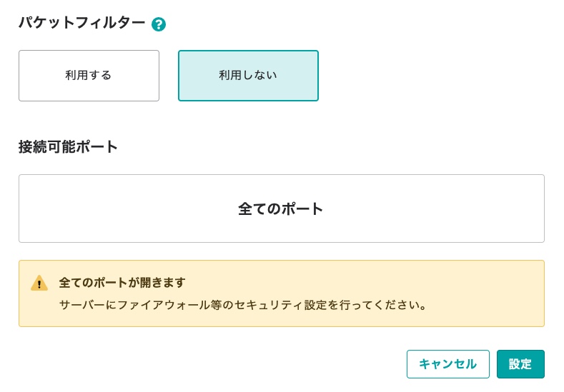Click the 全てのポートが開きます warning title
The image size is (564, 392).
tap(122, 283)
